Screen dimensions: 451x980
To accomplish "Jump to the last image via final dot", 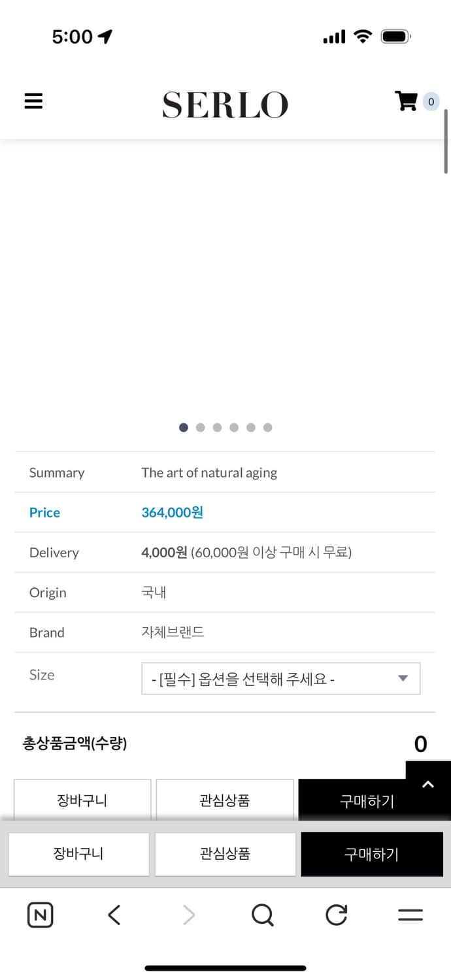I will click(x=267, y=427).
